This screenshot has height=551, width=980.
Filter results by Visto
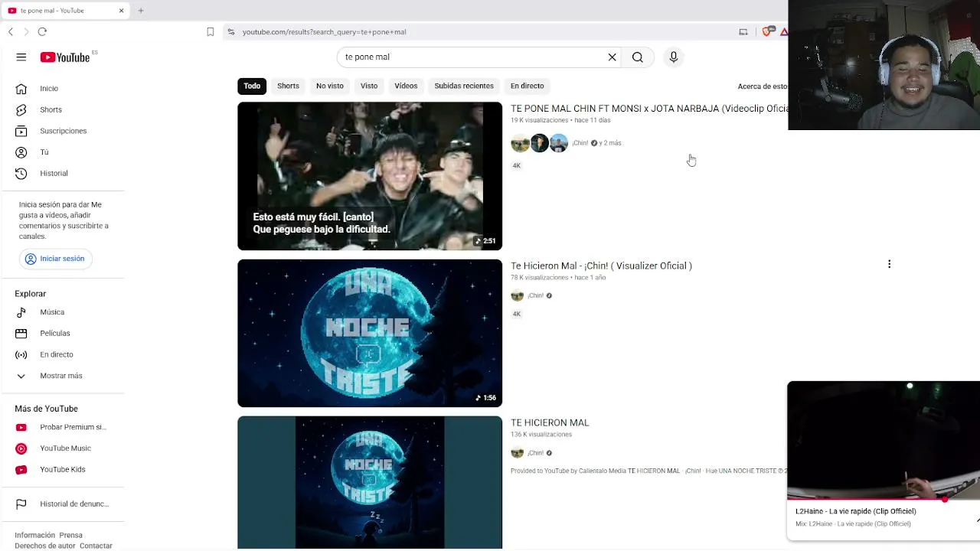coord(369,86)
